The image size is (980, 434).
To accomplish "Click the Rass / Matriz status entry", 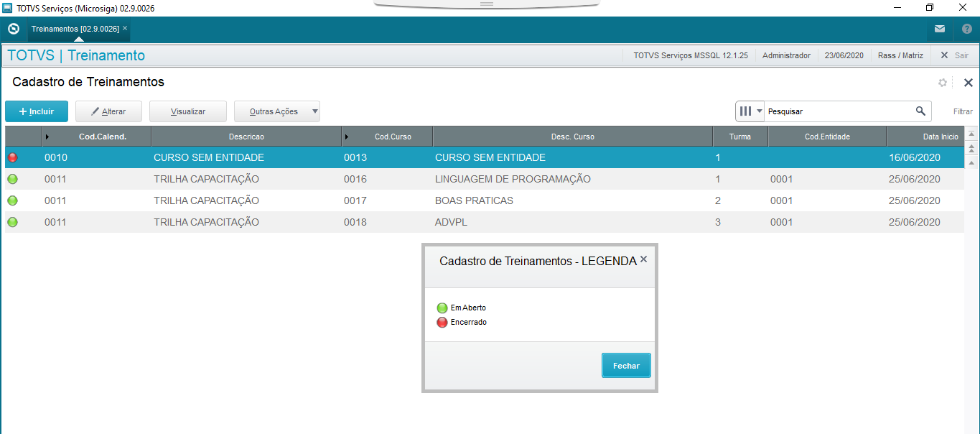I will 900,55.
